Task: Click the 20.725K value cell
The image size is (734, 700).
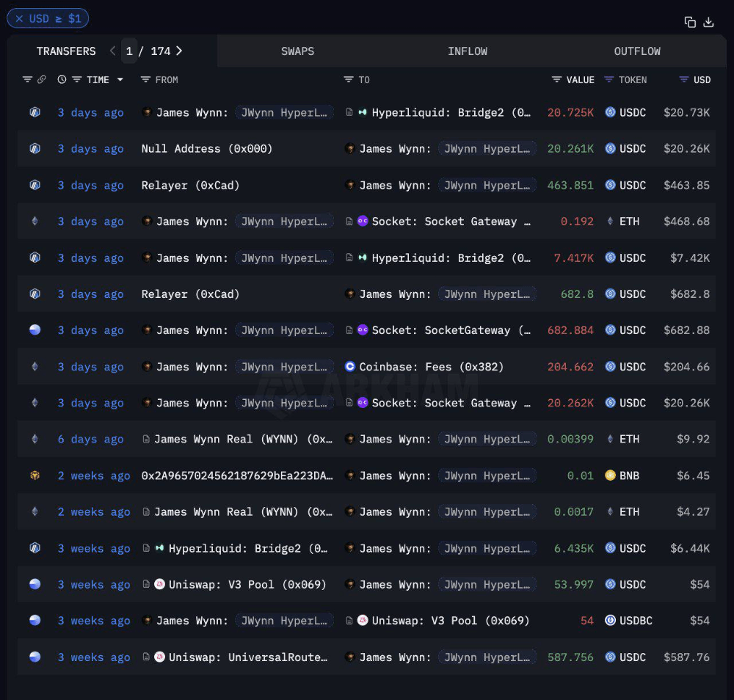Action: pyautogui.click(x=570, y=112)
